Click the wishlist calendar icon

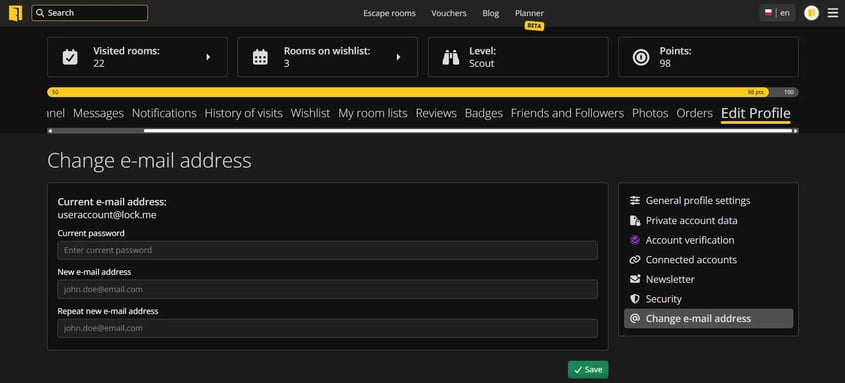click(x=260, y=57)
